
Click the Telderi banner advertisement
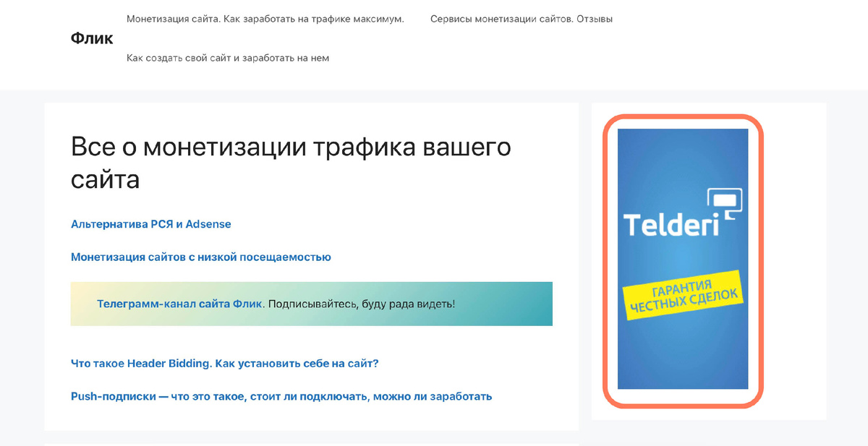pyautogui.click(x=683, y=259)
